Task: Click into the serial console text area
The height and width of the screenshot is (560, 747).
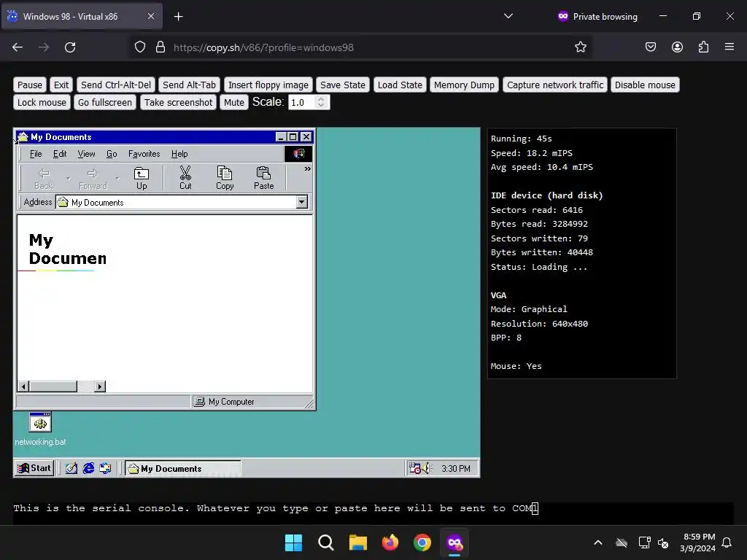Action: (373, 513)
